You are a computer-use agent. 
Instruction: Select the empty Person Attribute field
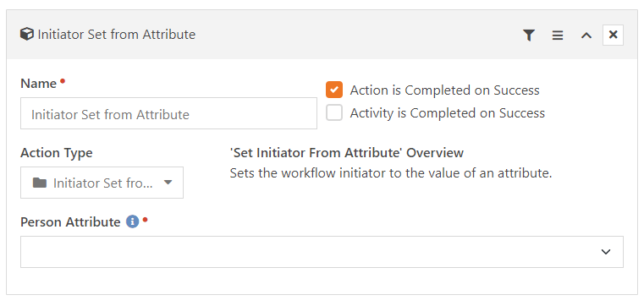pyautogui.click(x=322, y=252)
